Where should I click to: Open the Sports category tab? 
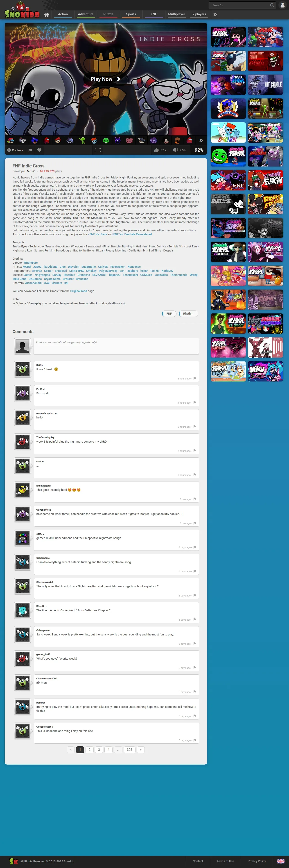point(131,14)
